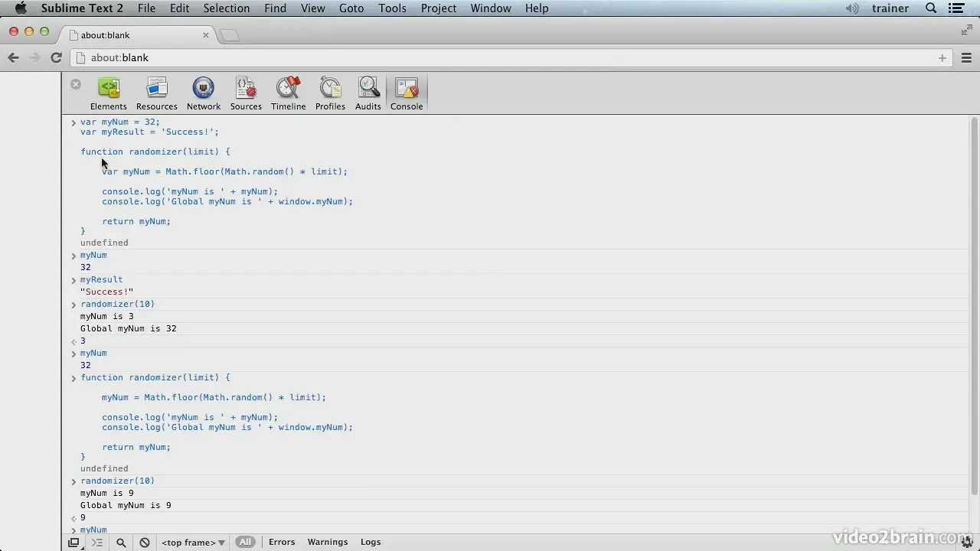
Task: Toggle the DevTools dock side
Action: point(73,543)
